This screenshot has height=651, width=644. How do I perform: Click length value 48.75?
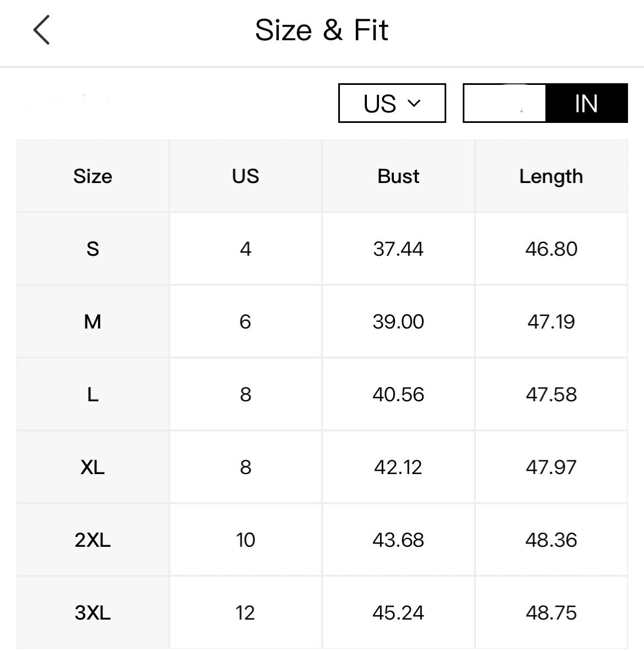551,612
